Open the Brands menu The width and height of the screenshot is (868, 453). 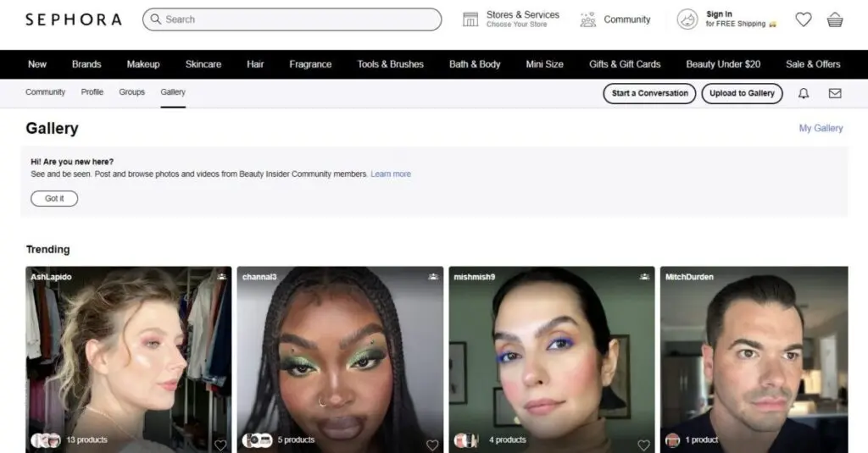(x=86, y=64)
